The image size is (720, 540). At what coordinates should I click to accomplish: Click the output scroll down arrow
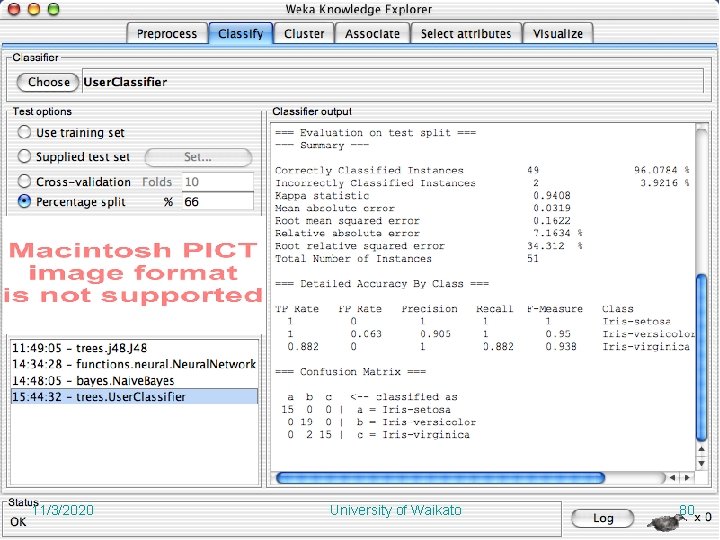(702, 463)
